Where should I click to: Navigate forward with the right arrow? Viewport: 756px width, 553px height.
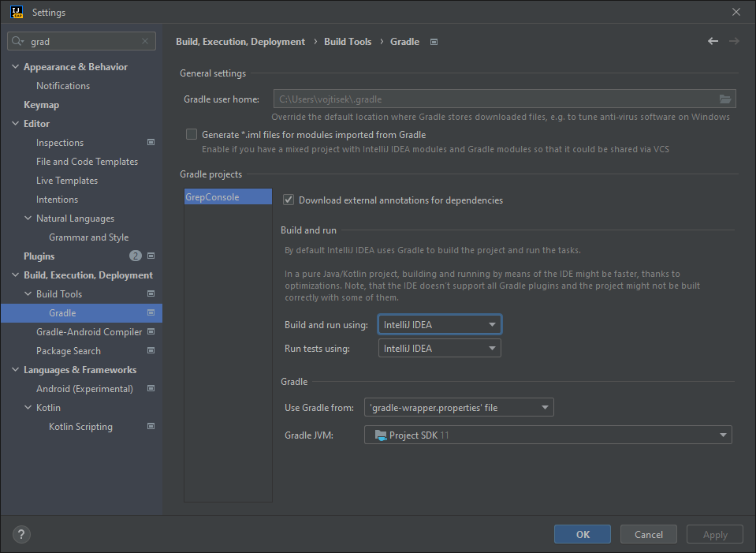(734, 42)
